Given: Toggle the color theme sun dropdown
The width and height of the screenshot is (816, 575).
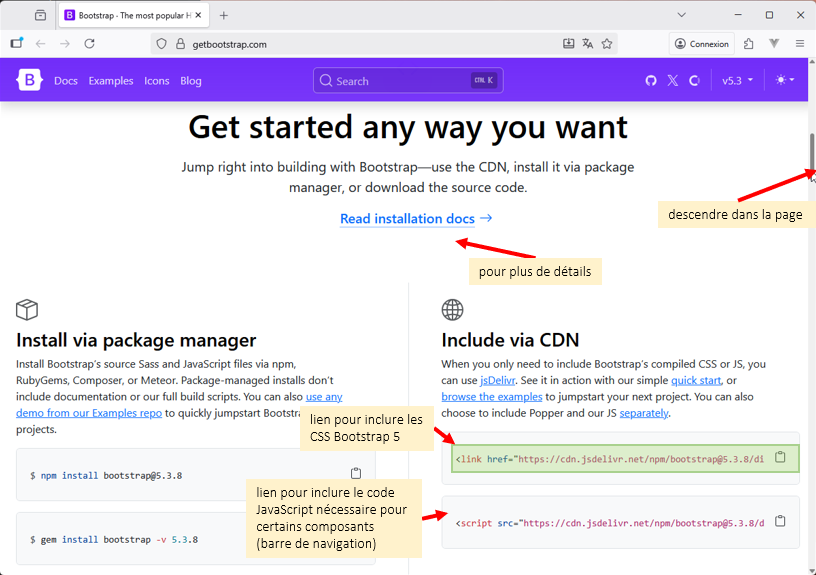Looking at the screenshot, I should point(785,80).
